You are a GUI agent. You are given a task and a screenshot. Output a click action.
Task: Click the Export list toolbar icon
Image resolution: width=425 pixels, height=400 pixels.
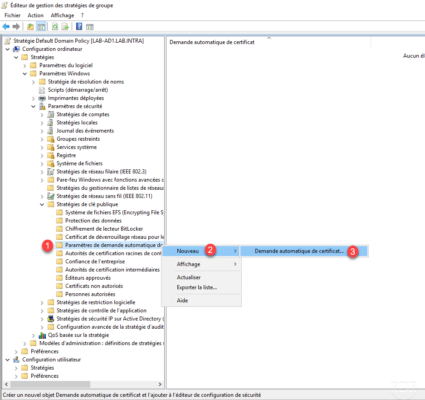pyautogui.click(x=65, y=26)
